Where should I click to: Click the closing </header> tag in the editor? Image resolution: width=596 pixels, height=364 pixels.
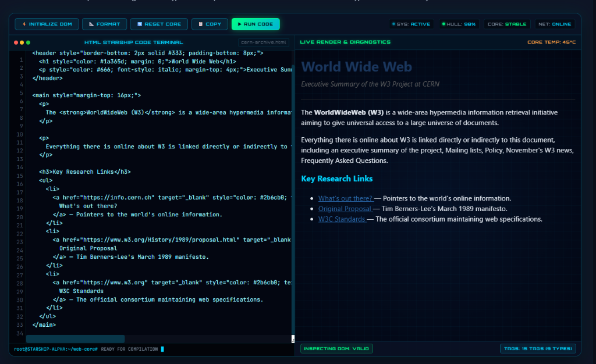(x=48, y=78)
